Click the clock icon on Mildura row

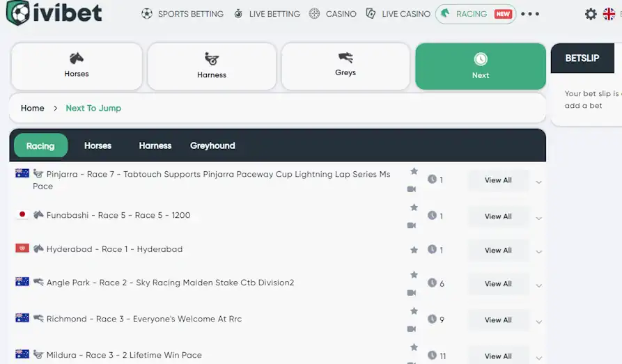[x=432, y=355]
